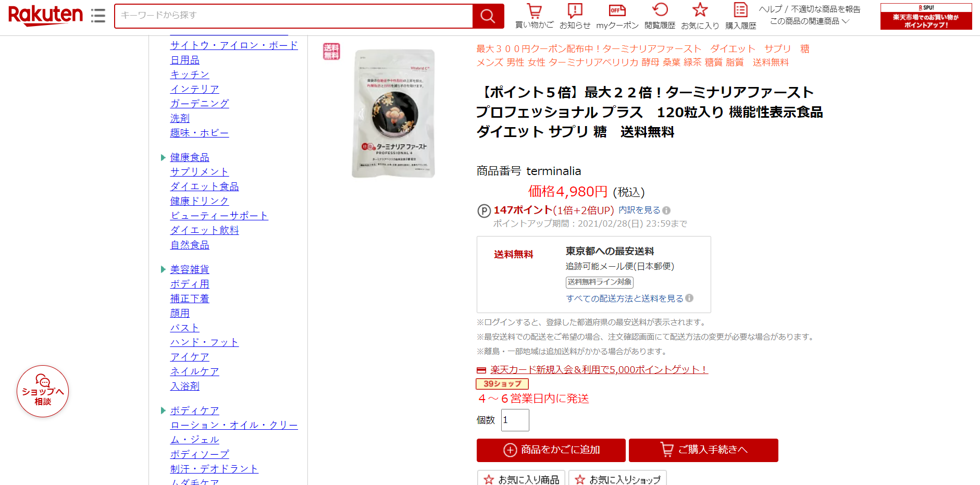Report inappropriate product (不適切な商品を報告)
The height and width of the screenshot is (485, 980).
(826, 9)
